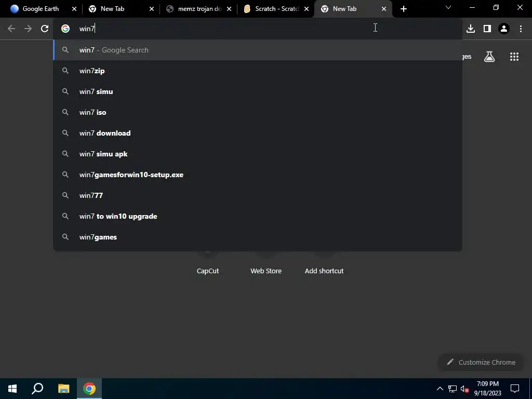This screenshot has width=532, height=399.
Task: Open the tab search chevron
Action: click(x=448, y=7)
